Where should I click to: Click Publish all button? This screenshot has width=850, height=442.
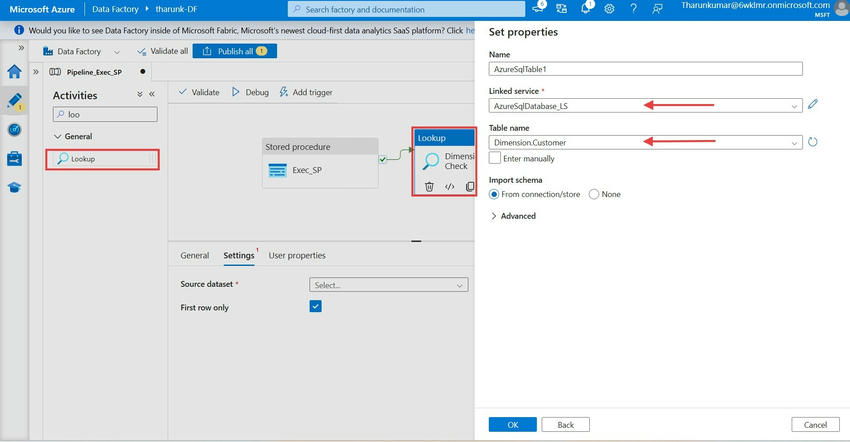[x=235, y=51]
